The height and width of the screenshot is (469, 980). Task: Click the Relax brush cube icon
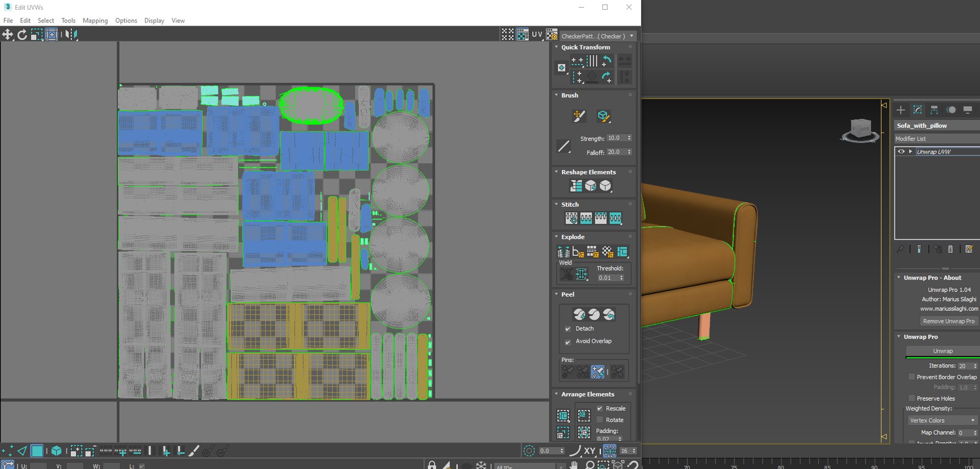(603, 116)
